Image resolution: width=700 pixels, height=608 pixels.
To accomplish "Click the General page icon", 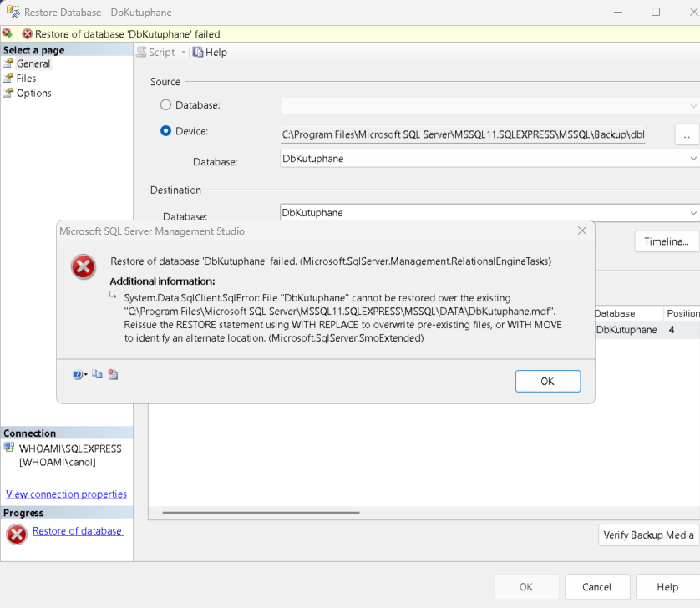I will click(x=8, y=63).
